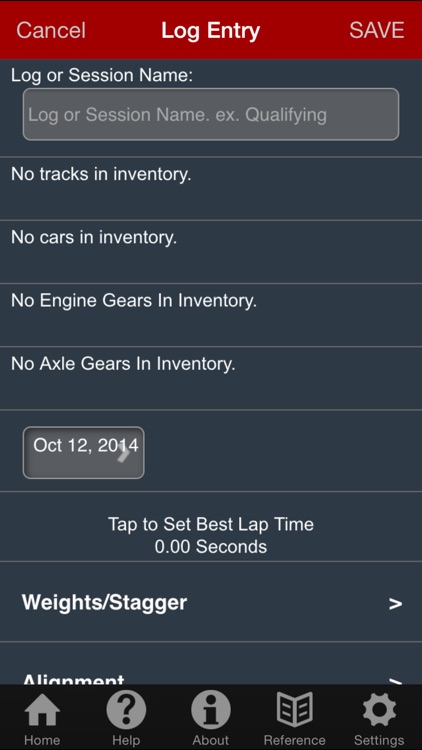Tap the About info icon
The image size is (422, 750).
(211, 710)
